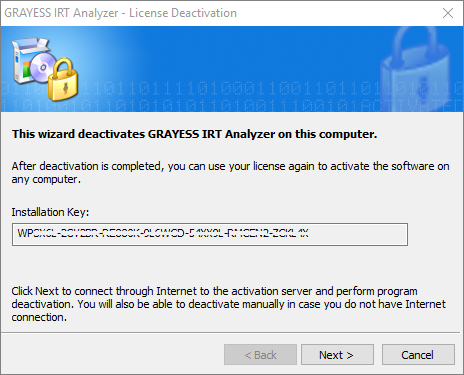Click the blue header banner background
Image resolution: width=464 pixels, height=375 pixels.
point(233,50)
